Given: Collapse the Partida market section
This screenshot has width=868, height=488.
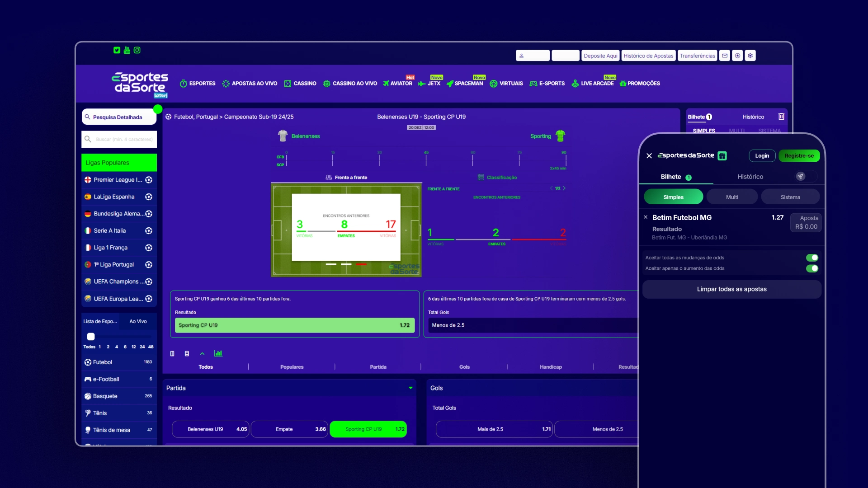Looking at the screenshot, I should coord(410,388).
